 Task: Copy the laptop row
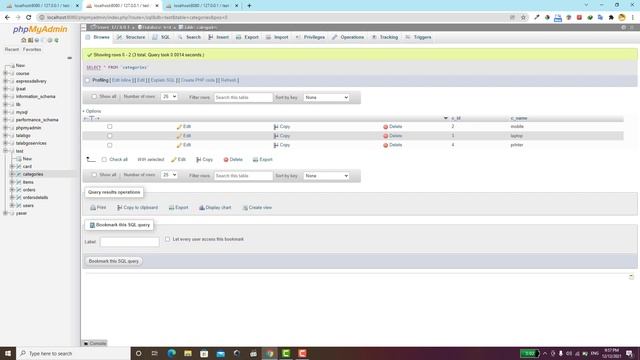tap(282, 136)
